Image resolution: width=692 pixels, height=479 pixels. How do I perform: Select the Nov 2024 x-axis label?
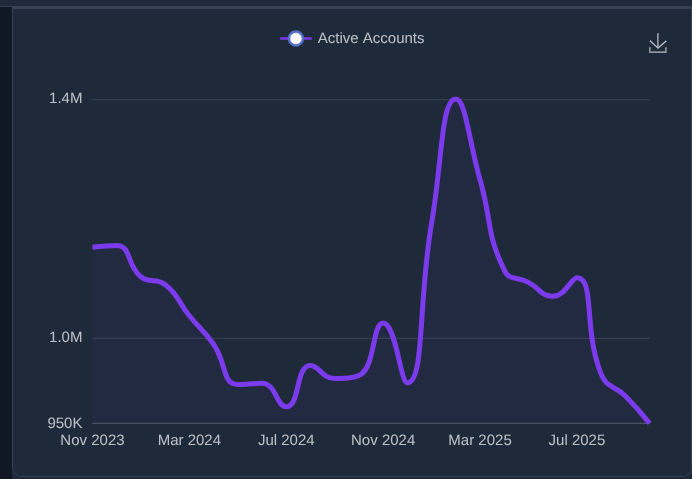pyautogui.click(x=383, y=440)
